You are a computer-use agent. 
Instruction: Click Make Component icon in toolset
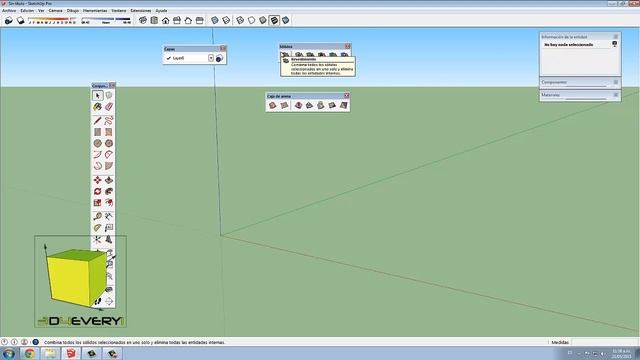click(109, 96)
